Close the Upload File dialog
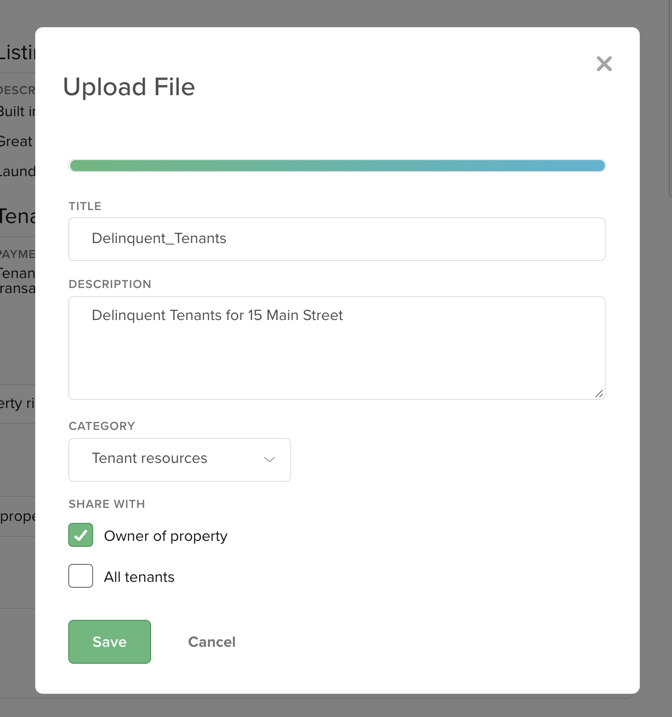Viewport: 672px width, 717px height. click(x=604, y=64)
